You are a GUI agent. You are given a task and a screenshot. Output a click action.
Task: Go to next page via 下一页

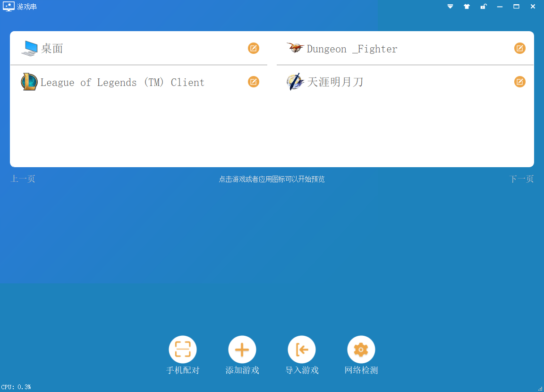point(521,179)
